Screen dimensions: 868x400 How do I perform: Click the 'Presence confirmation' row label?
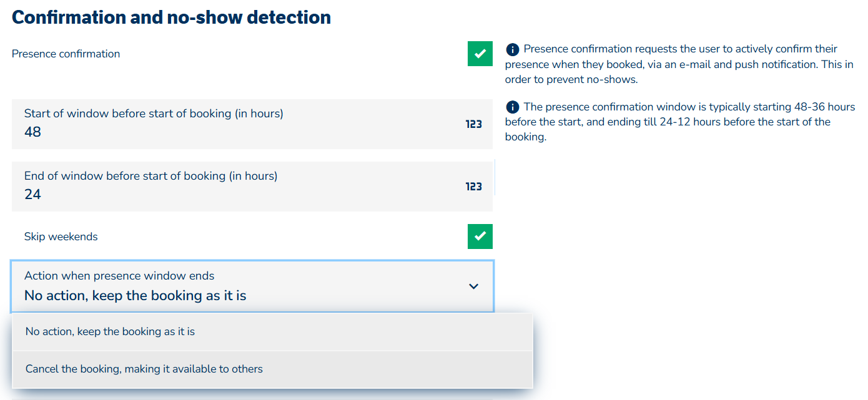(66, 54)
